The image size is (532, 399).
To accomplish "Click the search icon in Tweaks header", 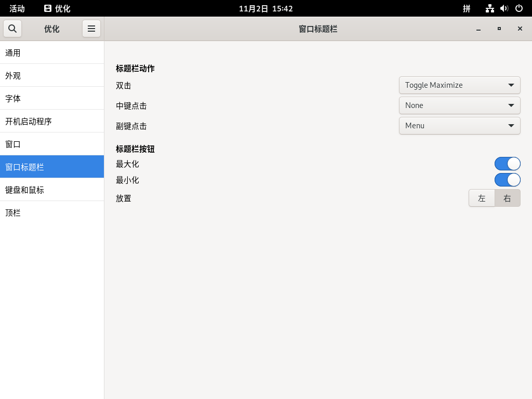I will pos(12,29).
